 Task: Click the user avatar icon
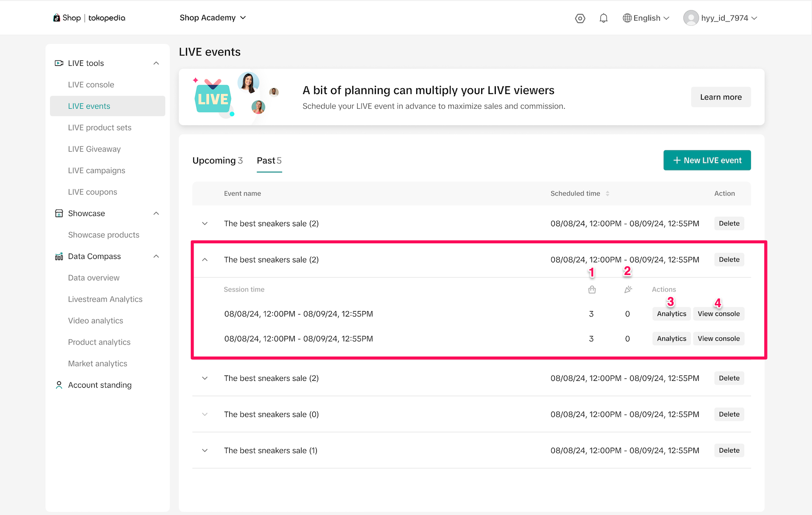pyautogui.click(x=690, y=18)
